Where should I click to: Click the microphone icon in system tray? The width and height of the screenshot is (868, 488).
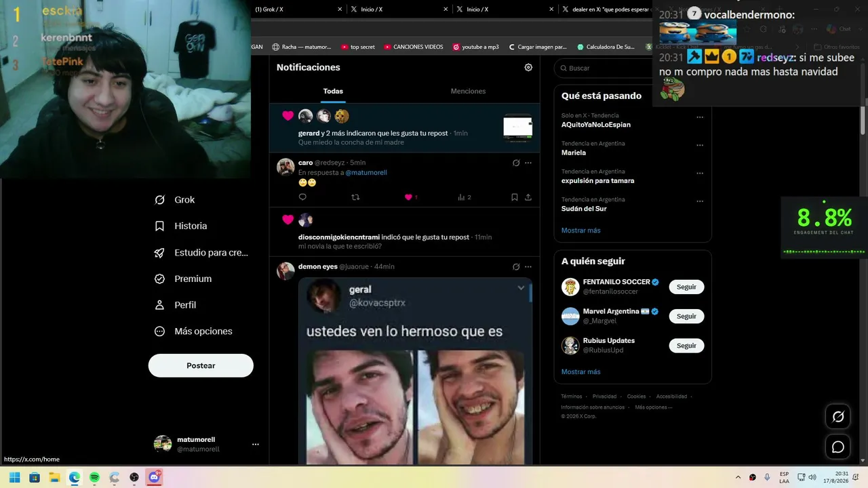[x=767, y=477]
